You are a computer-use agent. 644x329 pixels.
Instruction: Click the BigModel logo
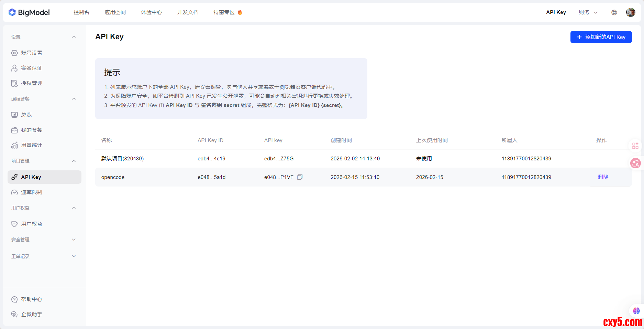click(x=29, y=12)
